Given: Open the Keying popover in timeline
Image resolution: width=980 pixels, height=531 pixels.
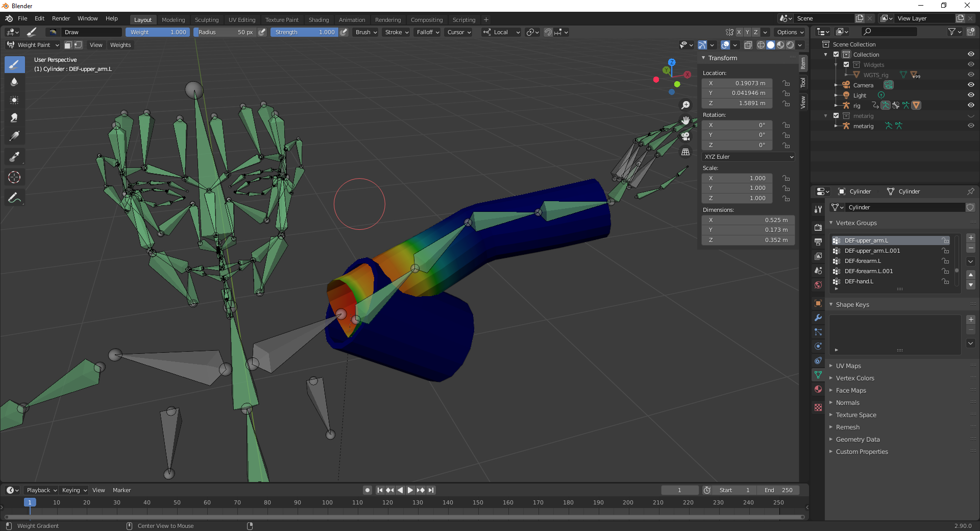Looking at the screenshot, I should (75, 490).
